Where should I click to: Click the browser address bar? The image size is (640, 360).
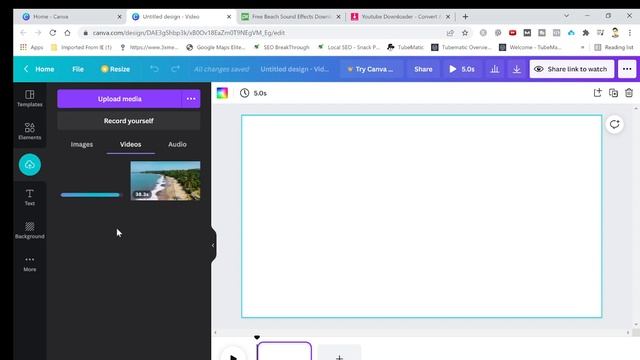pos(261,33)
